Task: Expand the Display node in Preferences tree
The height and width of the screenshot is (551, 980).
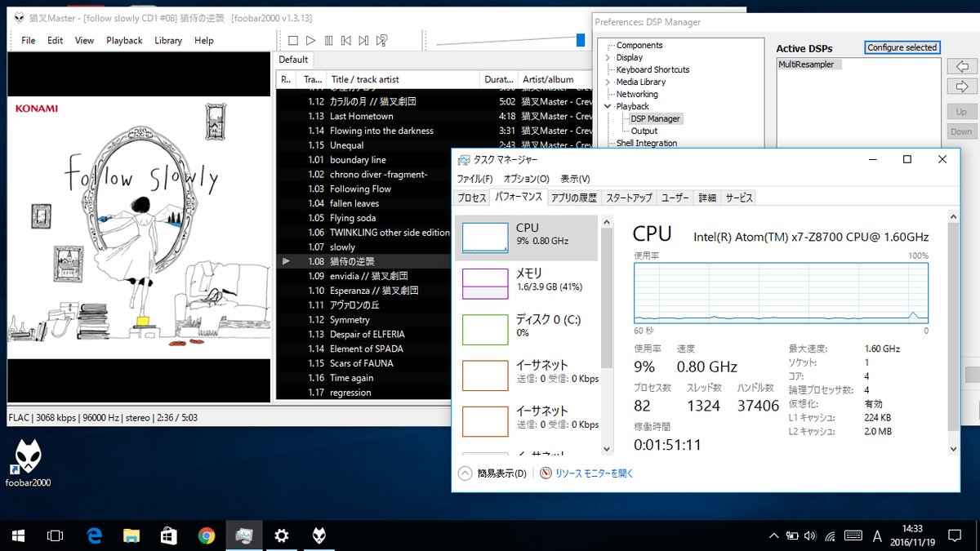Action: coord(608,58)
